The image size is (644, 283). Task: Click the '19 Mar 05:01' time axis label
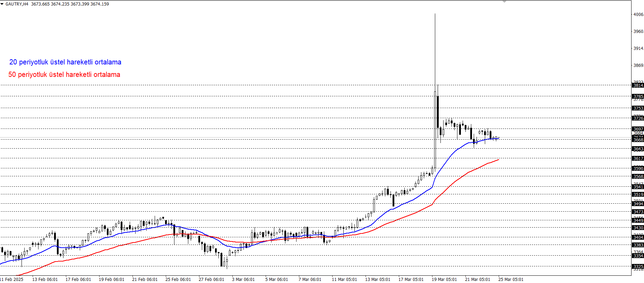coord(444,280)
